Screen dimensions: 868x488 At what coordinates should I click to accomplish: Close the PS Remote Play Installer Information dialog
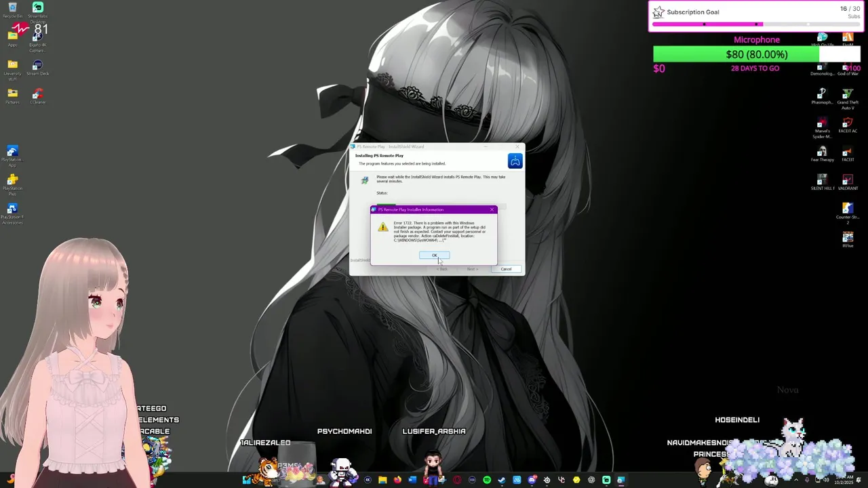(x=492, y=209)
